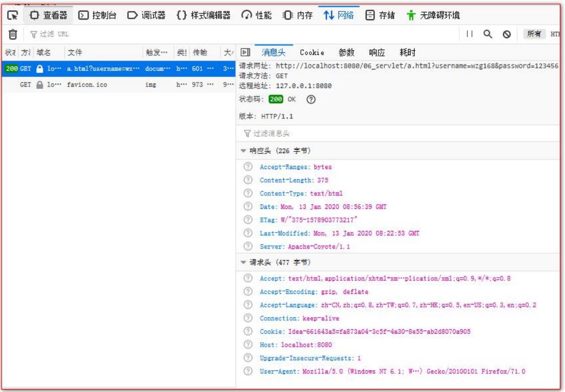Select the favicon.ico request row
Image resolution: width=565 pixels, height=392 pixels.
[x=119, y=85]
